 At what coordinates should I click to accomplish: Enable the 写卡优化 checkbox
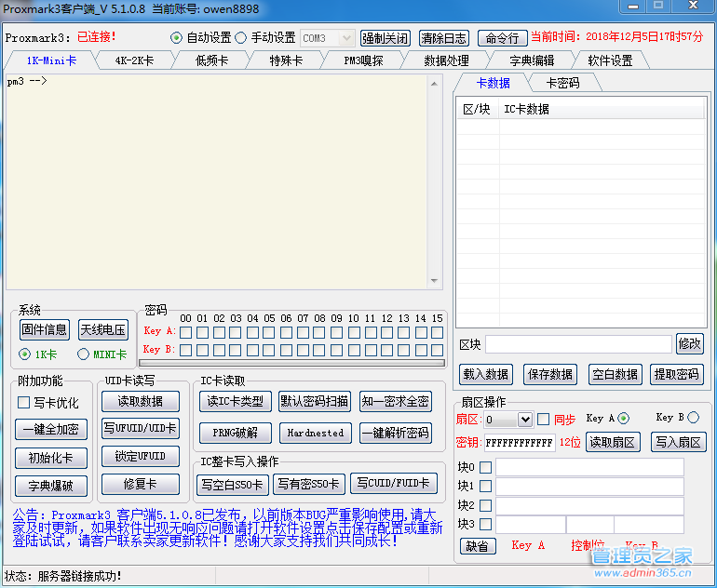(23, 403)
